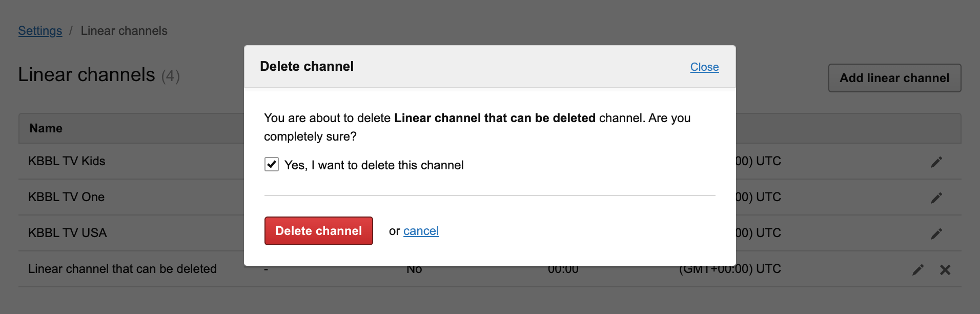Uncheck 'Yes, I want to delete this channel'

pyautogui.click(x=272, y=164)
